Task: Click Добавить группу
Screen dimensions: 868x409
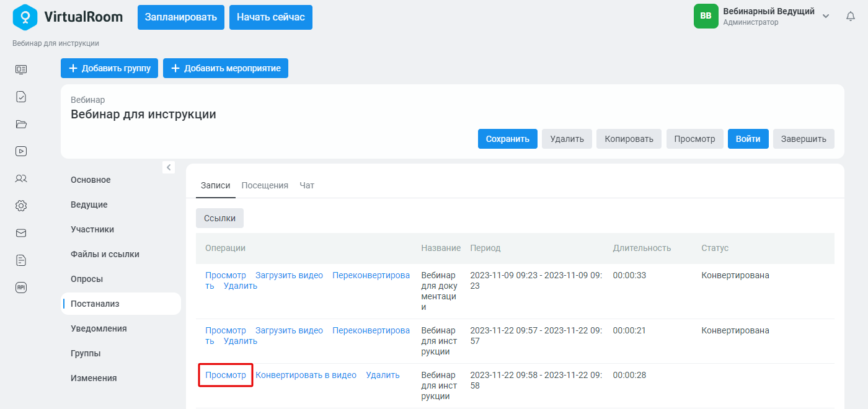Action: tap(110, 68)
